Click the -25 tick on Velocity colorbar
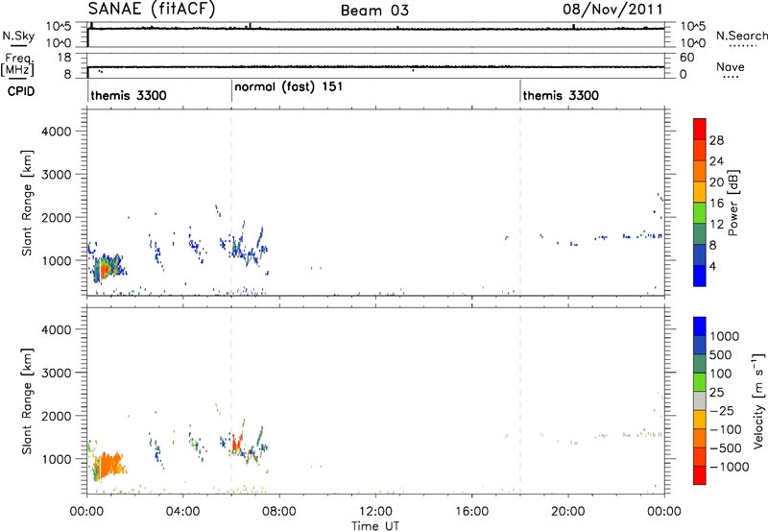The width and height of the screenshot is (768, 532). tap(722, 410)
